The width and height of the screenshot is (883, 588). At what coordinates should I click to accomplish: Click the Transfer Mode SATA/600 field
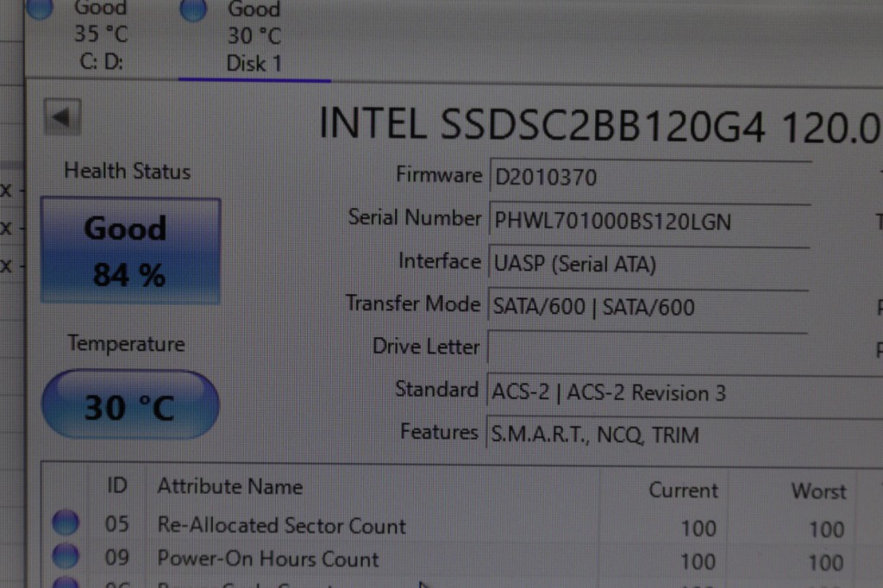(x=648, y=306)
